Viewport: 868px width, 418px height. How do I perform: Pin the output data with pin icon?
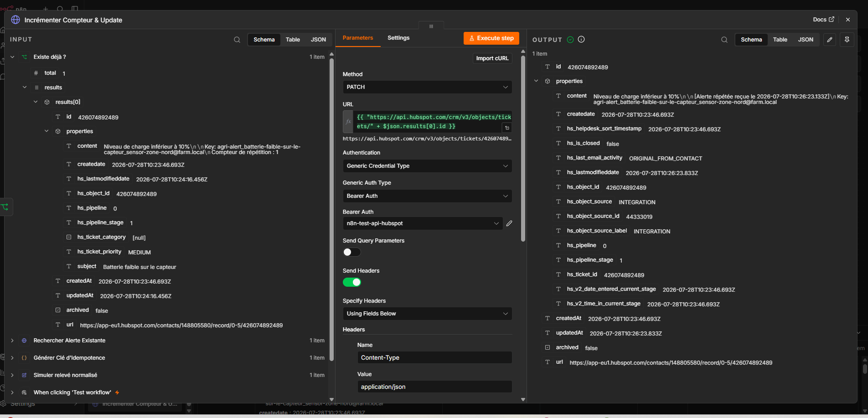[847, 40]
